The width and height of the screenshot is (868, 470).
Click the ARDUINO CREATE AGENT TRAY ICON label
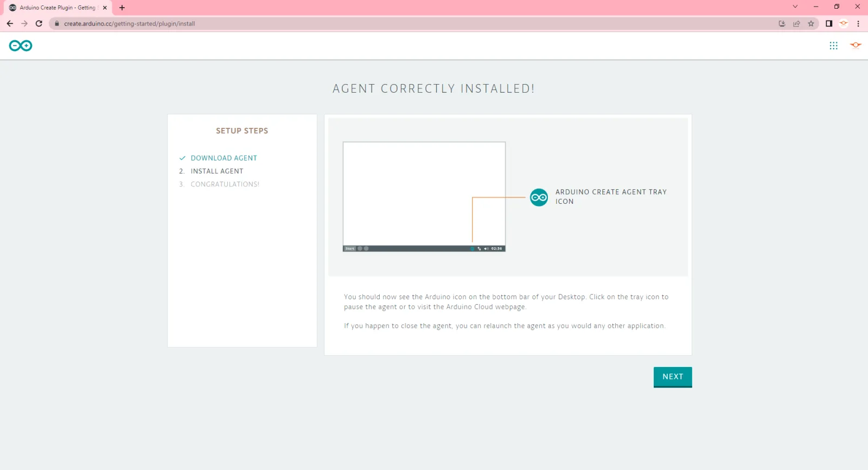click(x=611, y=196)
